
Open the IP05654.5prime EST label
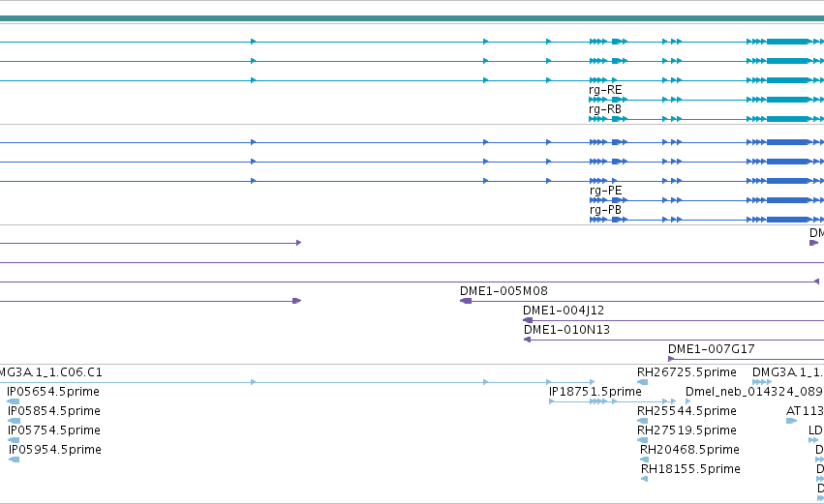[x=53, y=392]
